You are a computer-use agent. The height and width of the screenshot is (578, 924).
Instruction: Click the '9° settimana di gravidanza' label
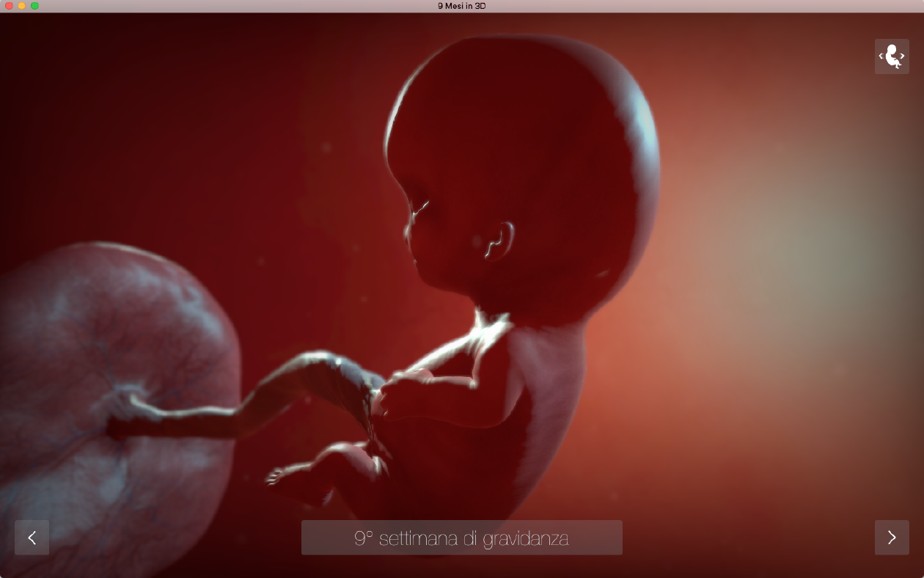pos(462,538)
